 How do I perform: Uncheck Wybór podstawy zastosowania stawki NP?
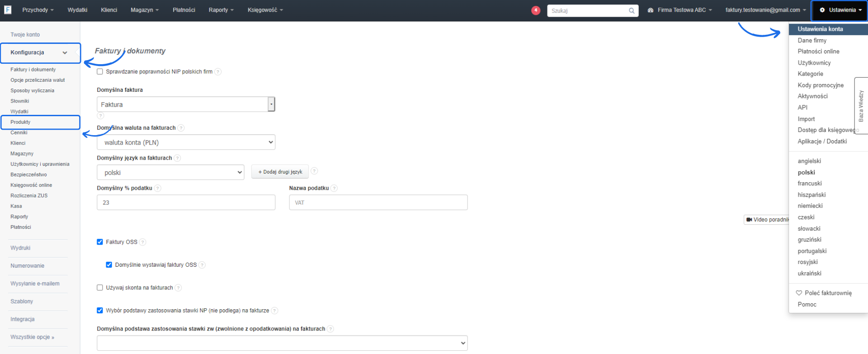point(100,311)
